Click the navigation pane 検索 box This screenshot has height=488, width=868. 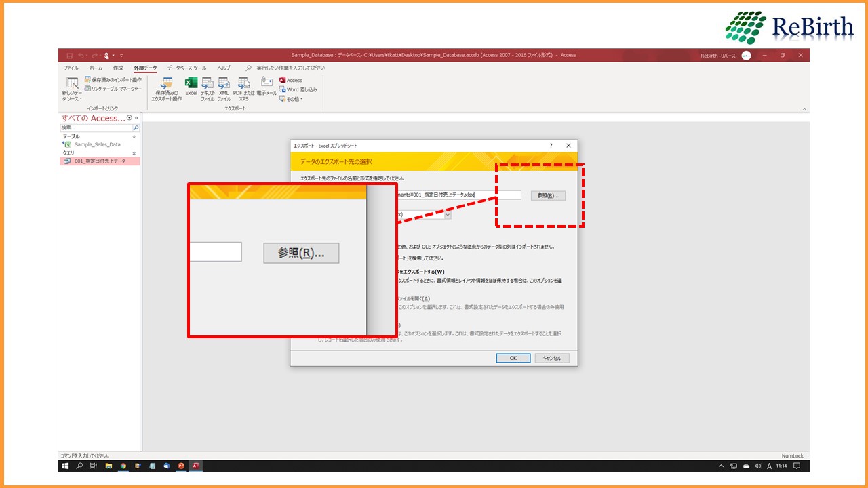coord(96,127)
